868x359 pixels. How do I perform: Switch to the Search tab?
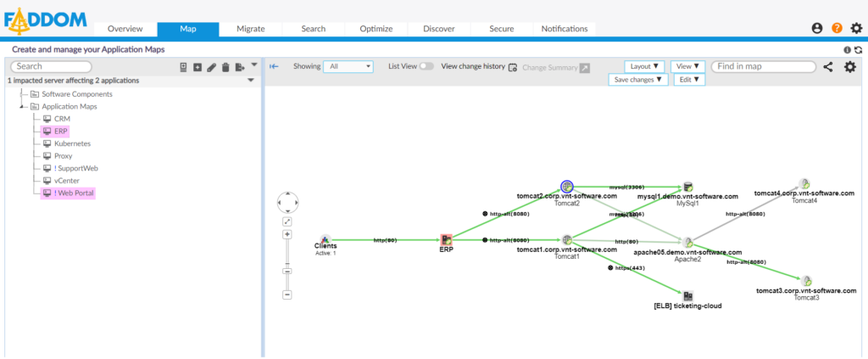(x=314, y=29)
